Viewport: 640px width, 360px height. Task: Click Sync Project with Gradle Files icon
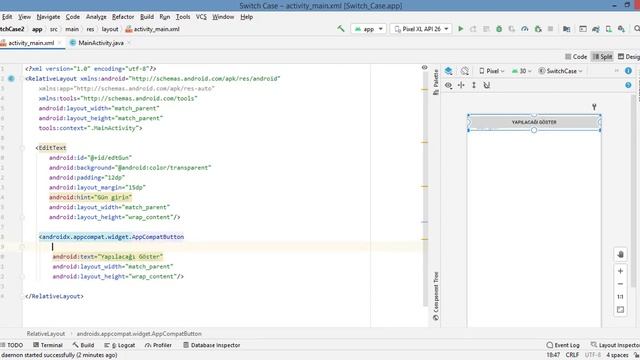click(x=596, y=29)
